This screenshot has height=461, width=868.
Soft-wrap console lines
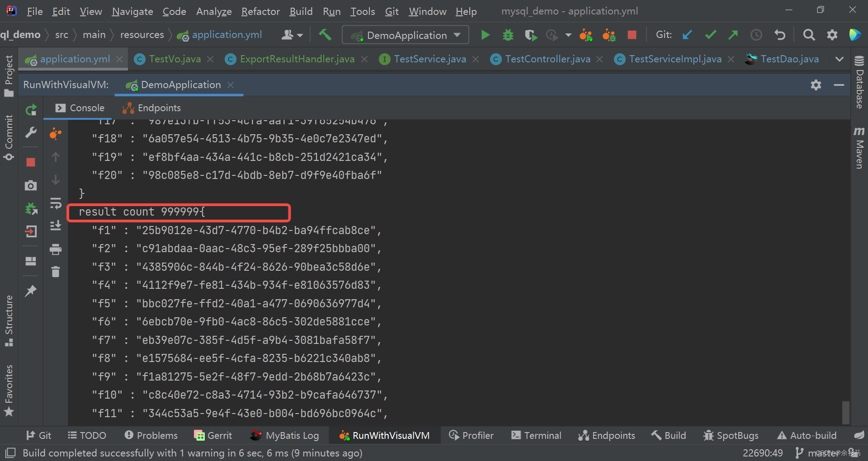pos(56,203)
